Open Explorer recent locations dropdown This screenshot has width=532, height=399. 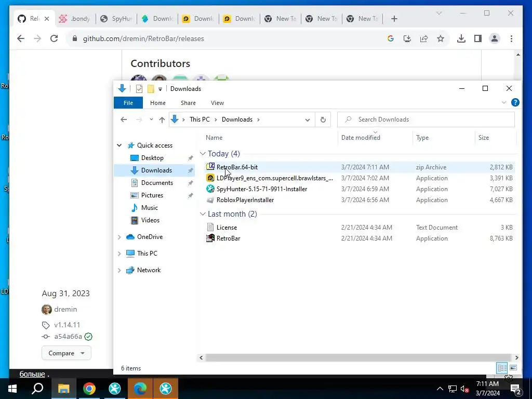151,119
